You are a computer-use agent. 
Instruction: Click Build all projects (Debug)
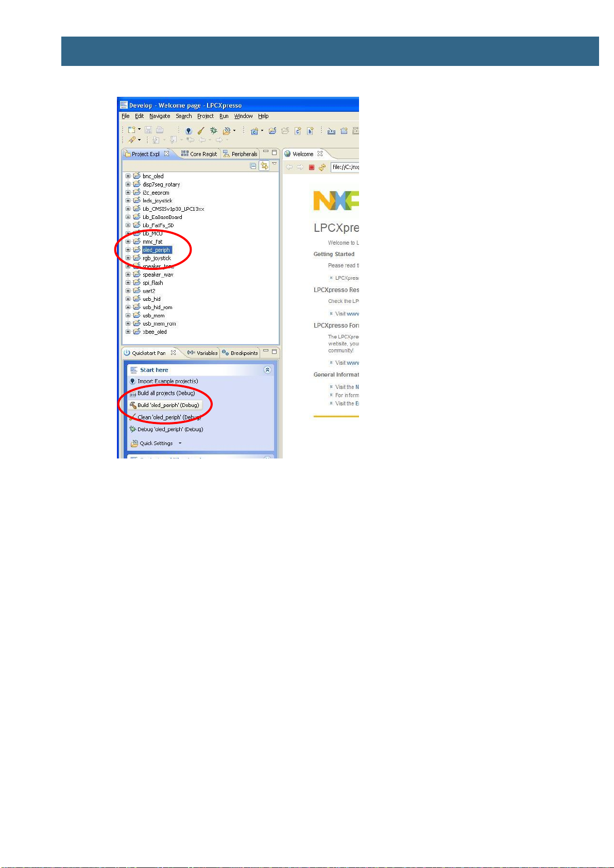(x=162, y=393)
